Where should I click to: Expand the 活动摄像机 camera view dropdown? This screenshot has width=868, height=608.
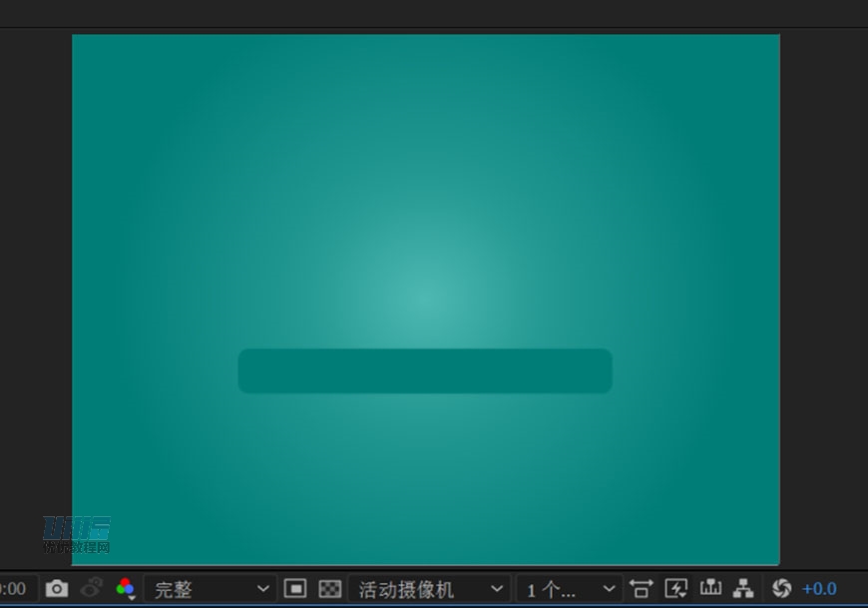point(430,589)
